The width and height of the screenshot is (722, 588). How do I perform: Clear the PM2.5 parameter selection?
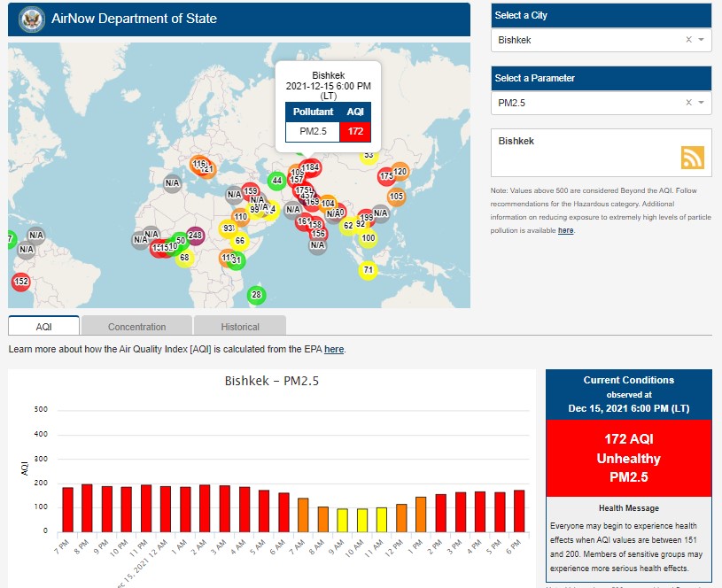(x=688, y=103)
